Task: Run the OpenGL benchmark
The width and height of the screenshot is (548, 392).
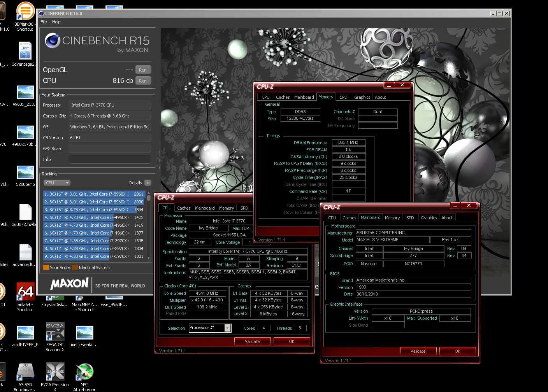Action: (x=143, y=70)
